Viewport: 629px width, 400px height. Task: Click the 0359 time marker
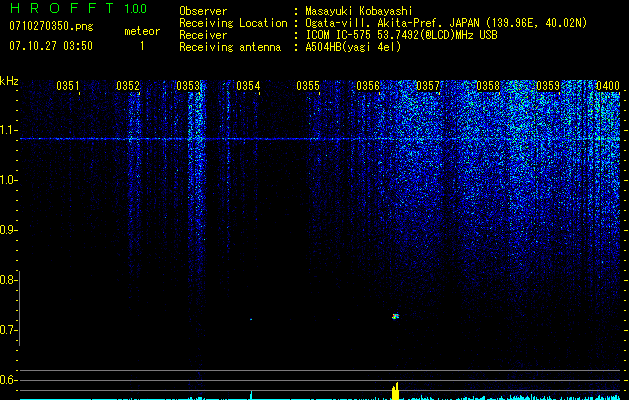click(548, 86)
